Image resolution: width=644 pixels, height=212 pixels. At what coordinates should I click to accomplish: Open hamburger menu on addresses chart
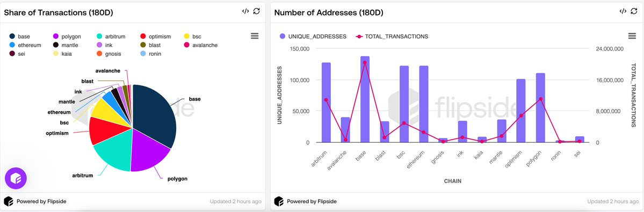click(x=632, y=36)
